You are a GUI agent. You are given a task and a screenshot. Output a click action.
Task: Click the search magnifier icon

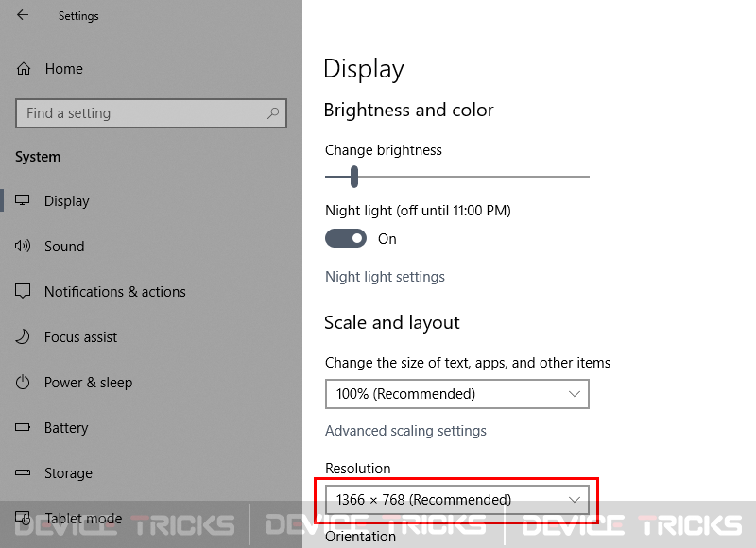tap(273, 113)
